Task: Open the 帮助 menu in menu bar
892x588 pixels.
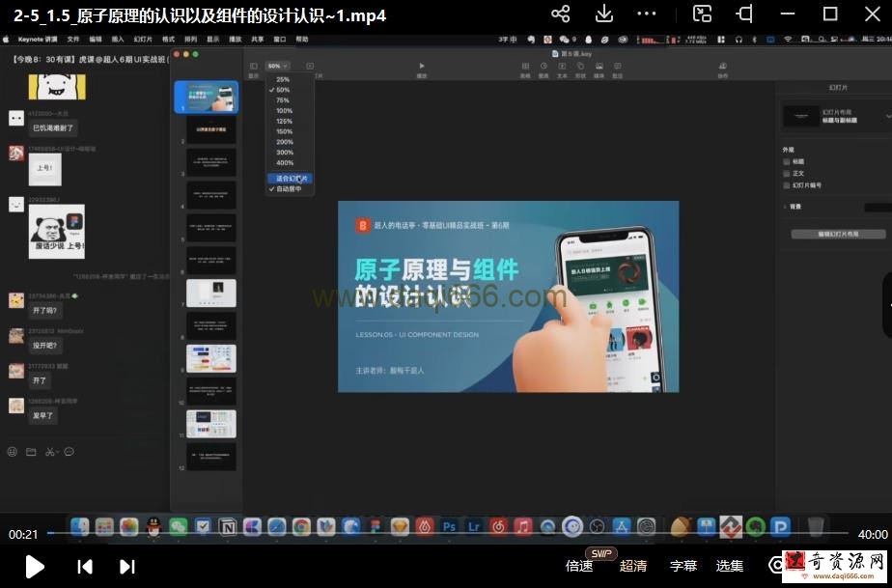Action: (301, 40)
